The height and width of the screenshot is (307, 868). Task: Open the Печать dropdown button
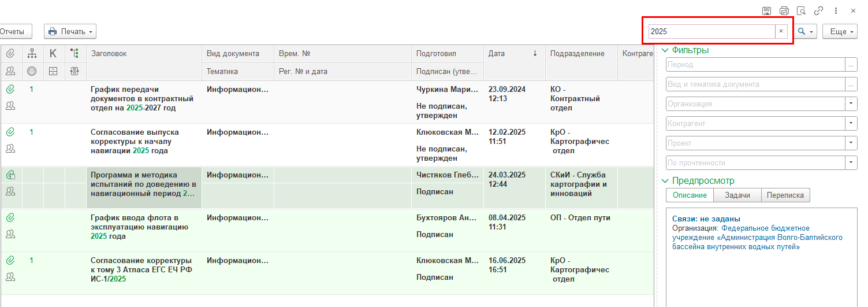click(x=70, y=32)
